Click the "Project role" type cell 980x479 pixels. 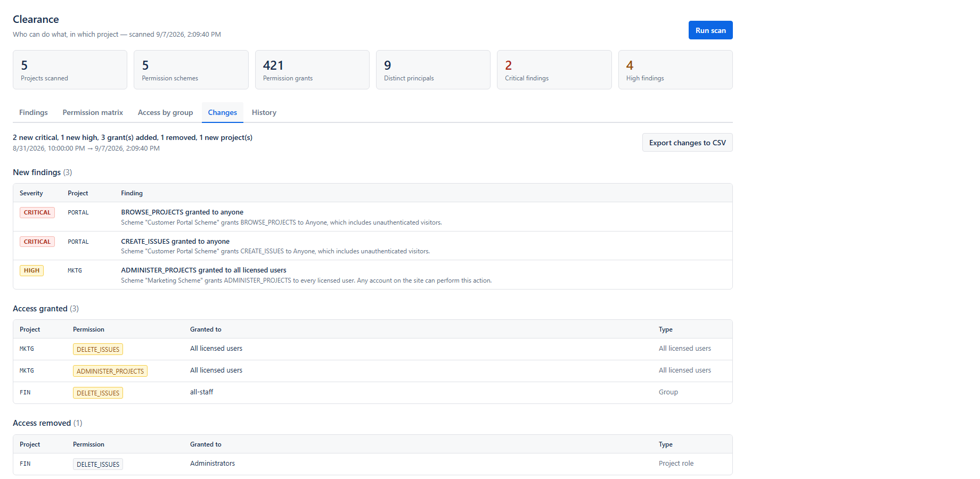[x=676, y=464]
